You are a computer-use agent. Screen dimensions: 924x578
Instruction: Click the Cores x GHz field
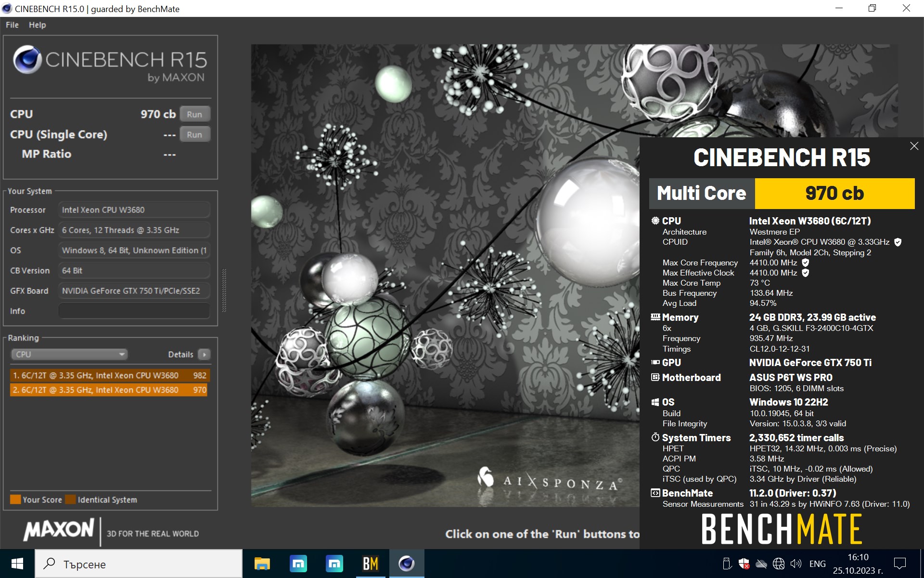coord(134,230)
